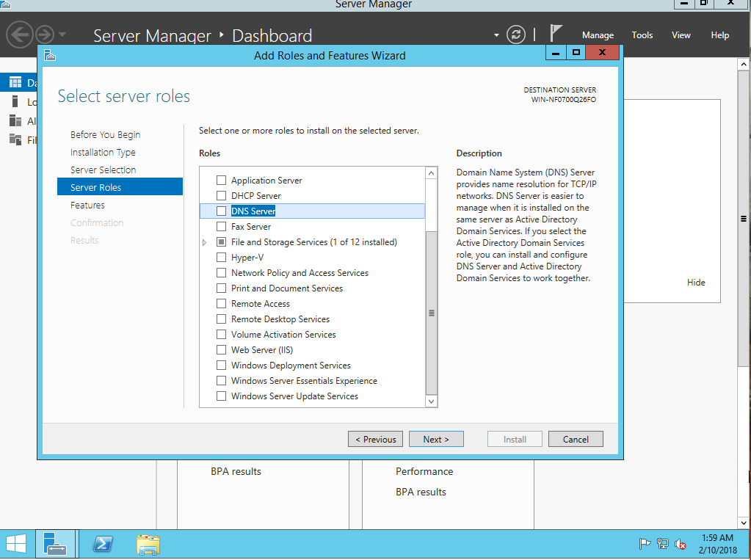Click the Server Manager forward arrow icon
The width and height of the screenshot is (751, 560).
(45, 34)
